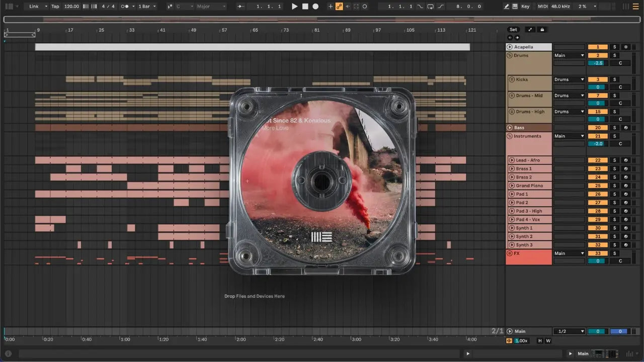
Task: Click the Tap tempo button
Action: 55,7
